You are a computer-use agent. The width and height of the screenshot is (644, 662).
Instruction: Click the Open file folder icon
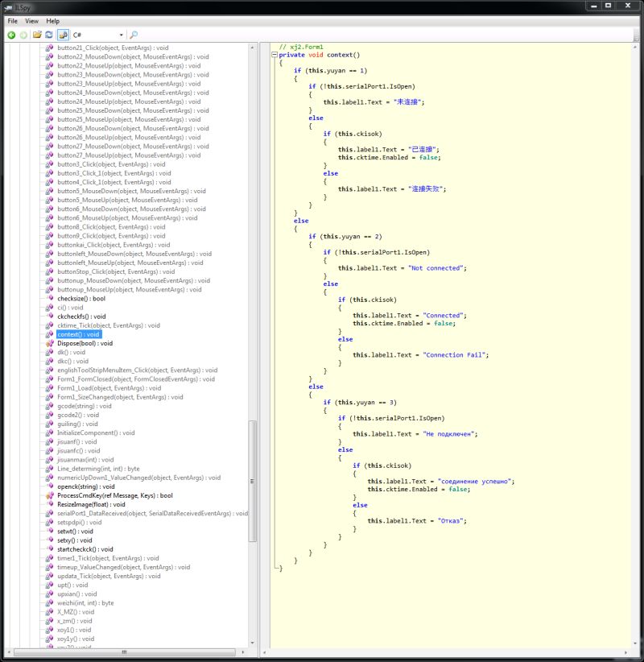click(38, 34)
